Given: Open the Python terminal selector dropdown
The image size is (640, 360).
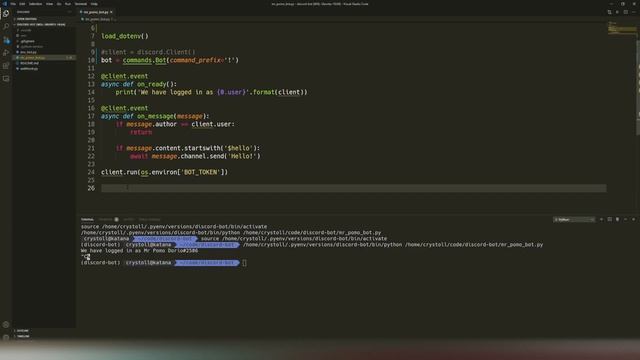Looking at the screenshot, I should pyautogui.click(x=574, y=220).
